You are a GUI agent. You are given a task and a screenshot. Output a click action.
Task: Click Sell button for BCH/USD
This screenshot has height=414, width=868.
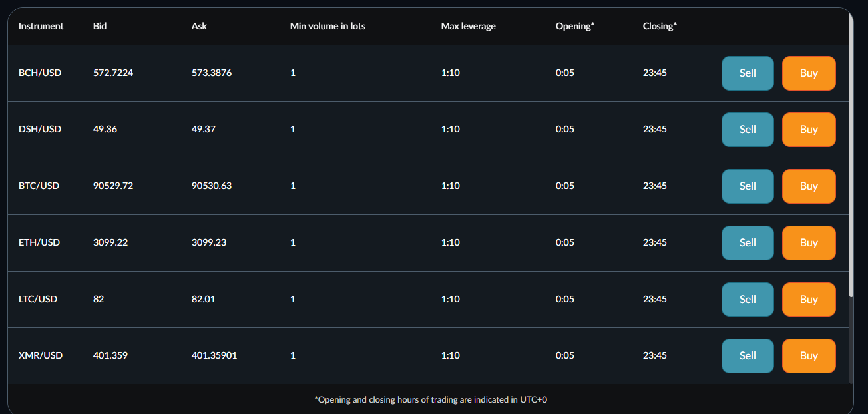pyautogui.click(x=747, y=73)
